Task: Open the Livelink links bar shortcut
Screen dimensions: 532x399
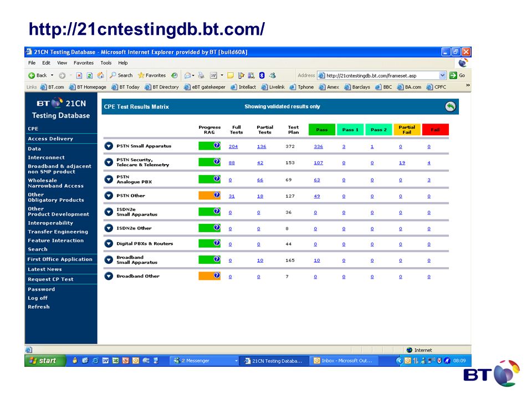Action: pos(273,87)
